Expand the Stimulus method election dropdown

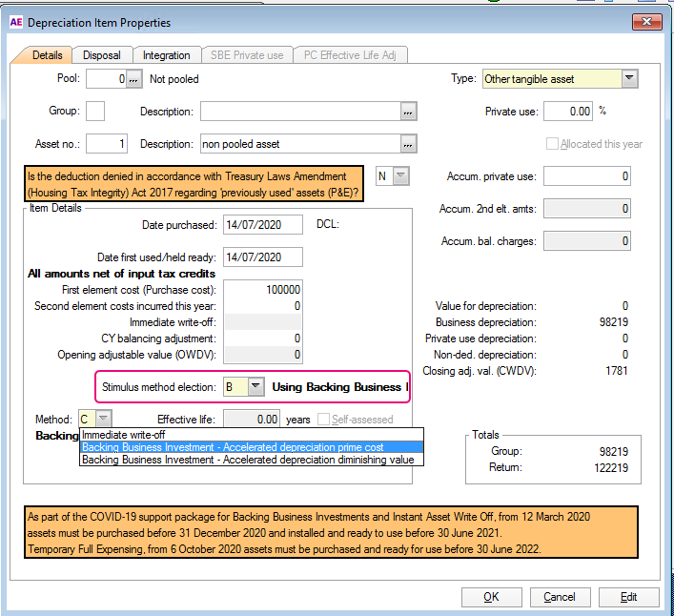pyautogui.click(x=255, y=387)
